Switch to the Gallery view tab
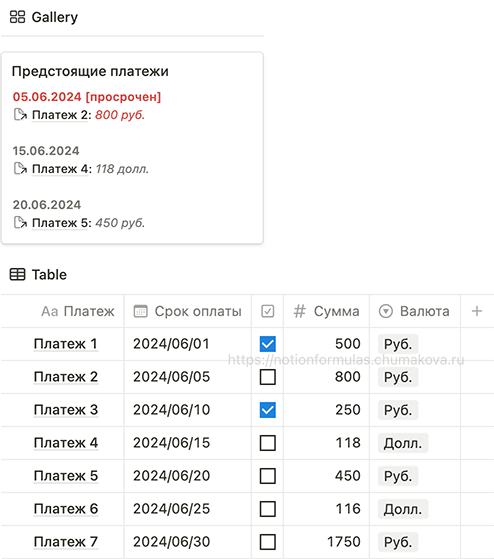The height and width of the screenshot is (559, 494). (44, 17)
